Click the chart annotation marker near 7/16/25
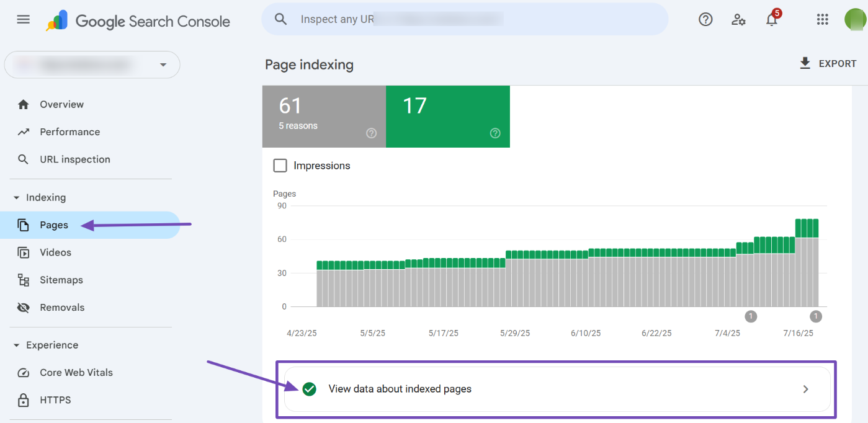The height and width of the screenshot is (423, 868). (815, 316)
